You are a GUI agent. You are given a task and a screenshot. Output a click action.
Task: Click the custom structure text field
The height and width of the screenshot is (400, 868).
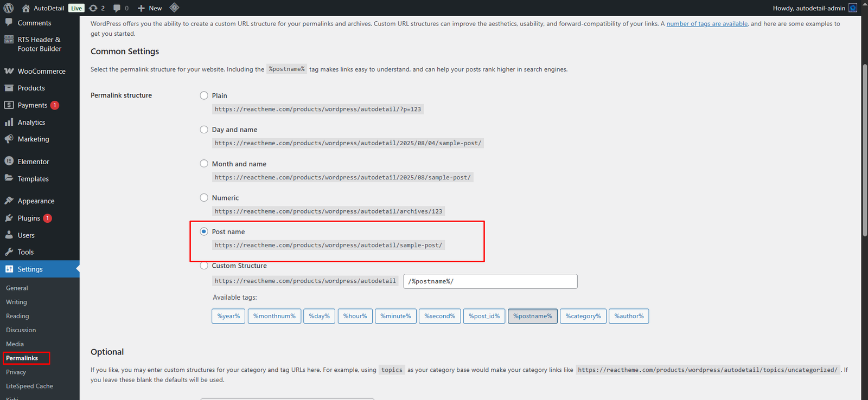pos(490,281)
